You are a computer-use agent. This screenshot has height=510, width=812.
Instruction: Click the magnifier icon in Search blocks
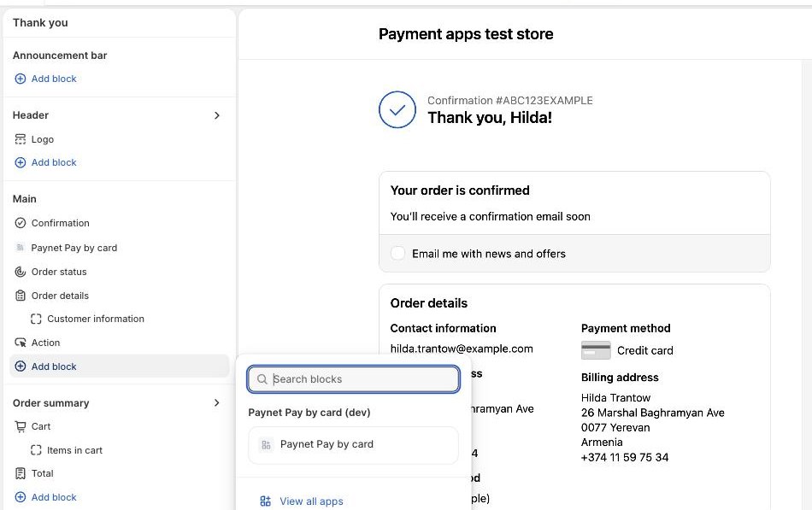click(262, 379)
